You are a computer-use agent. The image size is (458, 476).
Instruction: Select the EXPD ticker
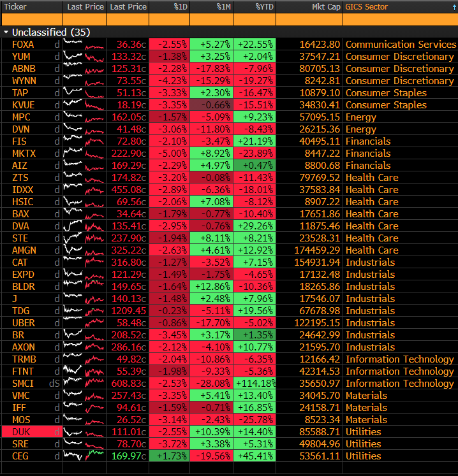pyautogui.click(x=23, y=275)
